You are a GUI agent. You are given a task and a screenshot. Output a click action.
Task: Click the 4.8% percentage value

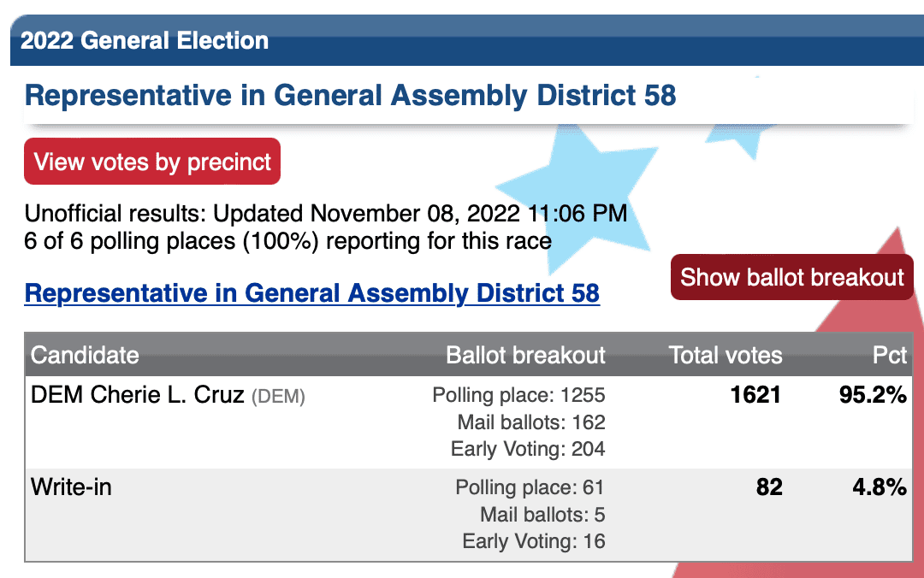880,487
